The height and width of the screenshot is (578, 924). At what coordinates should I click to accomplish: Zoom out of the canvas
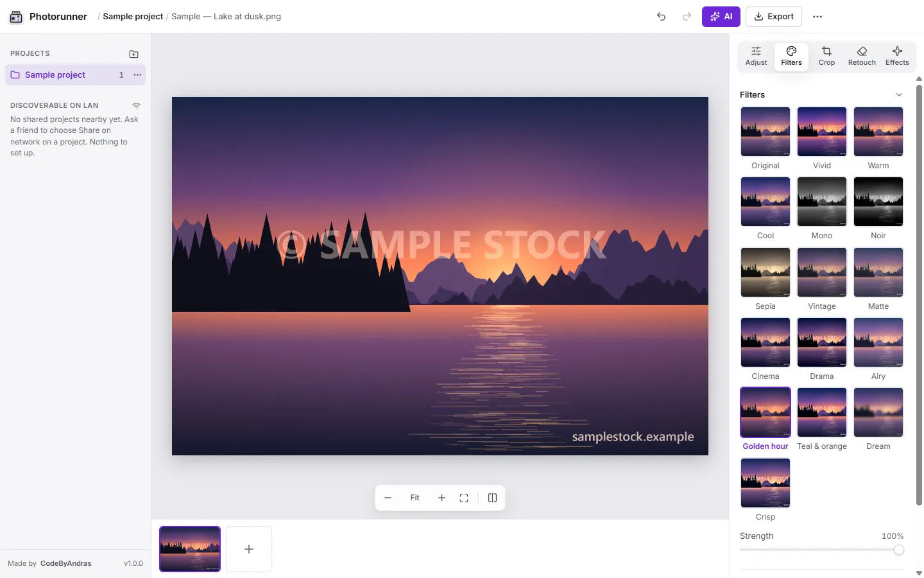coord(388,498)
